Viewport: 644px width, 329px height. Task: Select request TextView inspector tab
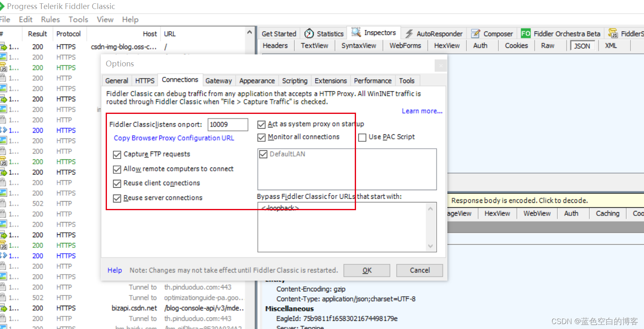tap(315, 45)
